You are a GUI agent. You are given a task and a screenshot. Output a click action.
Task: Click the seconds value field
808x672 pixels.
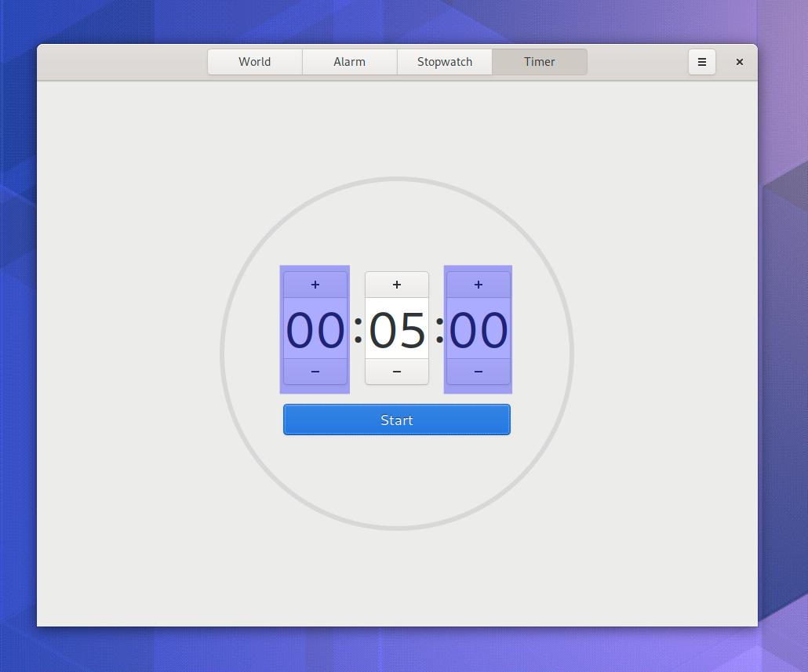coord(479,329)
